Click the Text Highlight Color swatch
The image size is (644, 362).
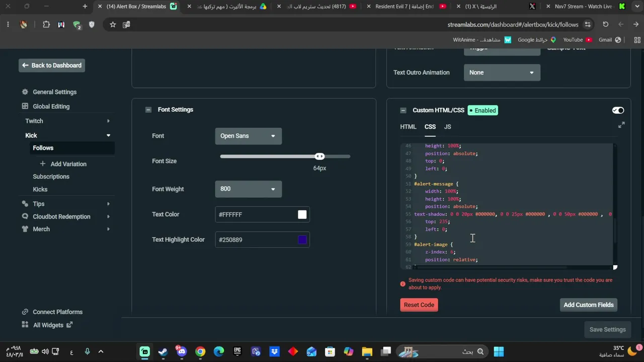click(x=302, y=240)
